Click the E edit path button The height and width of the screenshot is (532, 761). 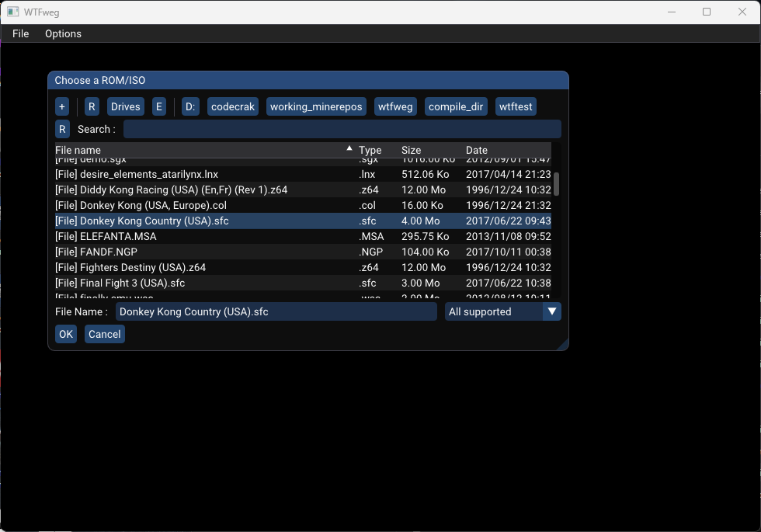158,106
